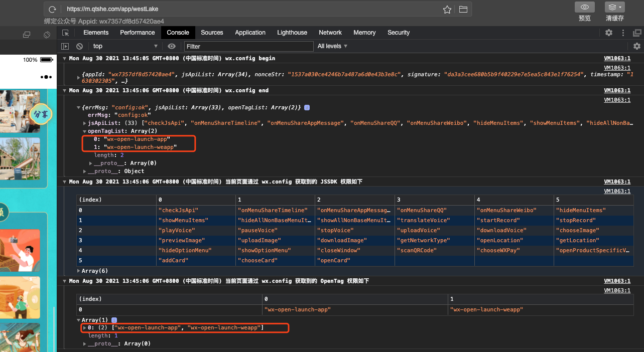Open the All levels log filter dropdown
The height and width of the screenshot is (352, 644).
point(332,46)
